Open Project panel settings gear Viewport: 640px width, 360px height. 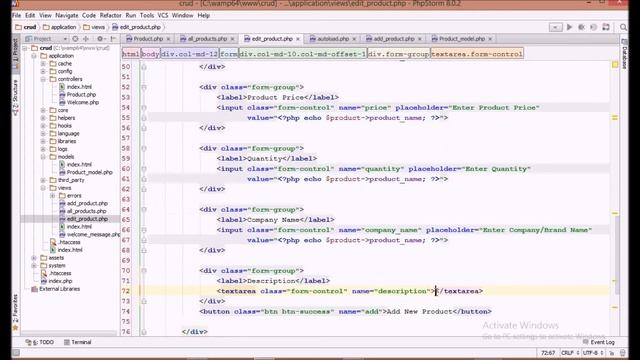tap(100, 39)
